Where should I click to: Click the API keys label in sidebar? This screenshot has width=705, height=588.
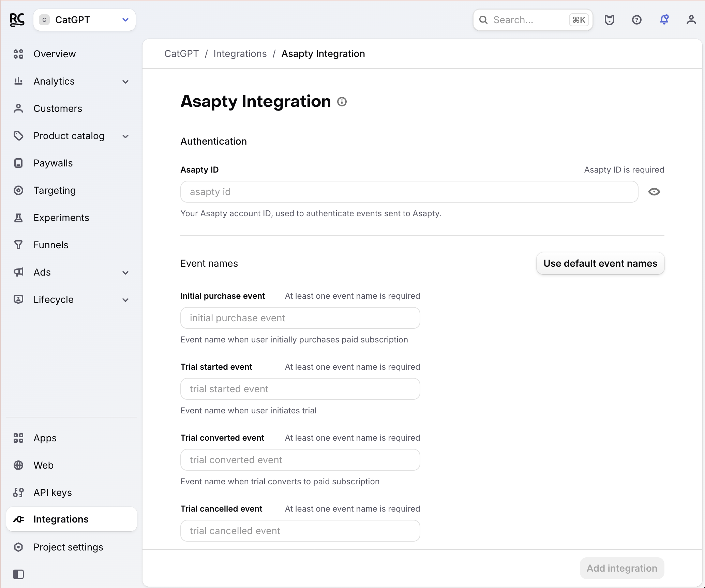(x=52, y=493)
